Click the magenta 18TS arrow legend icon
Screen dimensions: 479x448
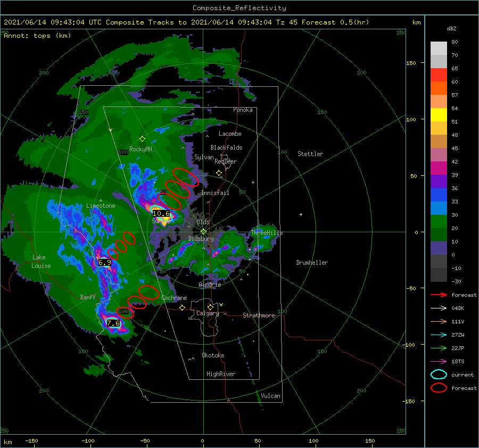439,362
